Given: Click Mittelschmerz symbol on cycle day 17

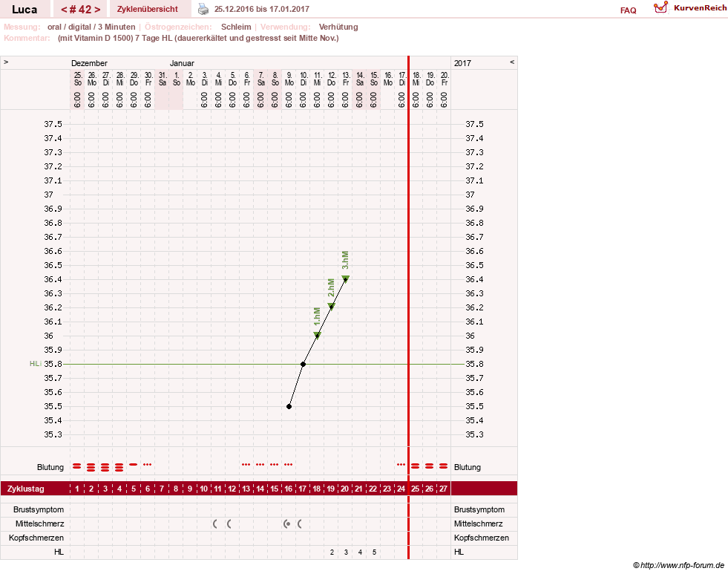Looking at the screenshot, I should [x=300, y=524].
